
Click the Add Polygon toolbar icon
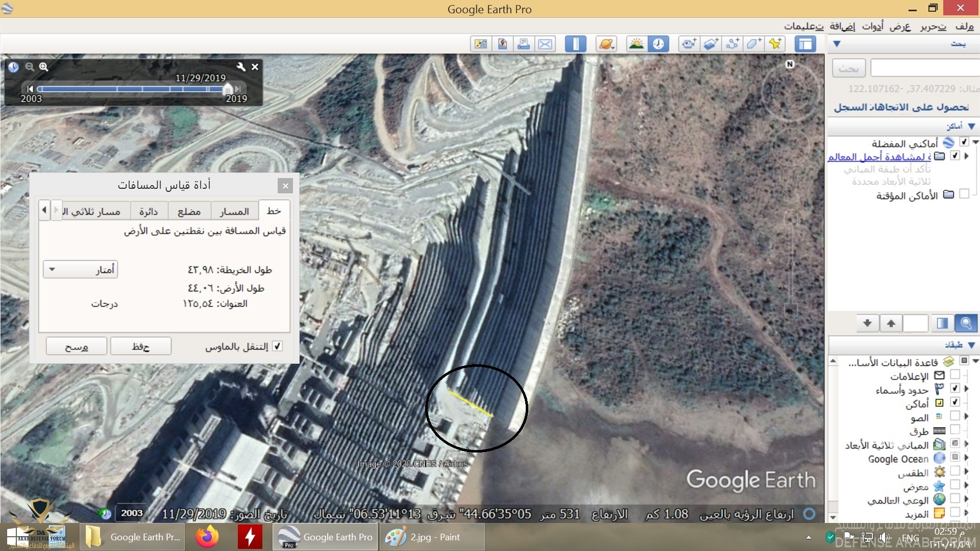(754, 44)
